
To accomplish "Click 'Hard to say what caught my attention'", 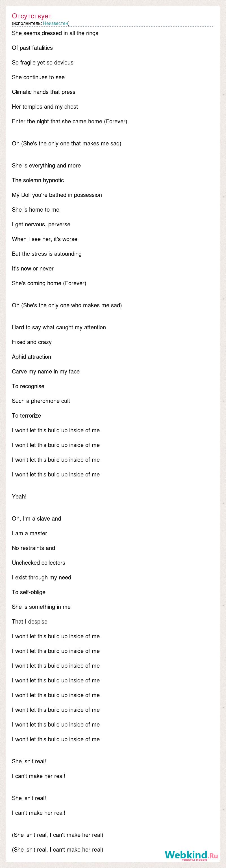I will pos(59,328).
